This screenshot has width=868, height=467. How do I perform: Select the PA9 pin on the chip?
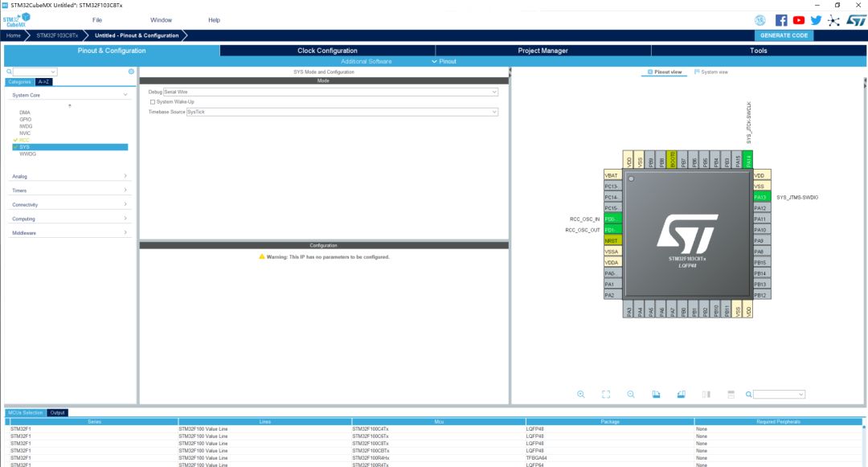[762, 240]
